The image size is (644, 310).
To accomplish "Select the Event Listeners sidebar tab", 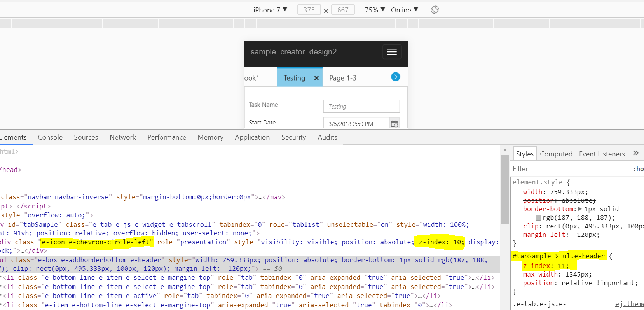I will [602, 154].
